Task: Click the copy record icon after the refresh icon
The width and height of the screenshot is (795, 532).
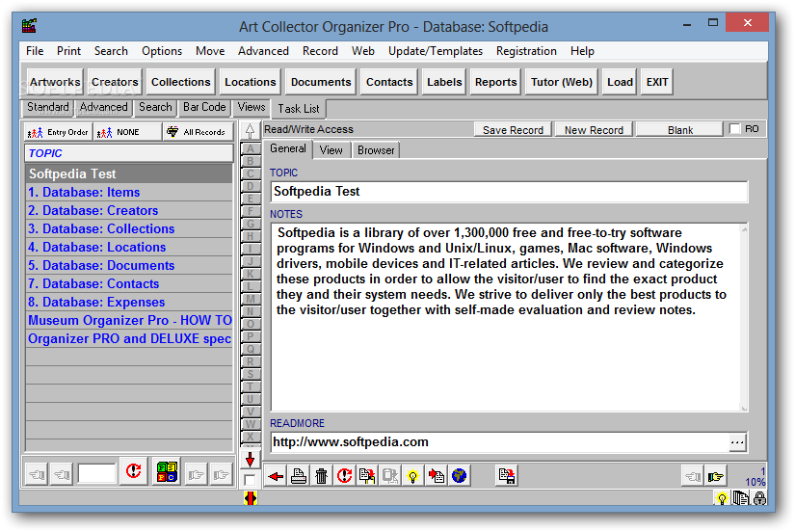Action: point(367,476)
